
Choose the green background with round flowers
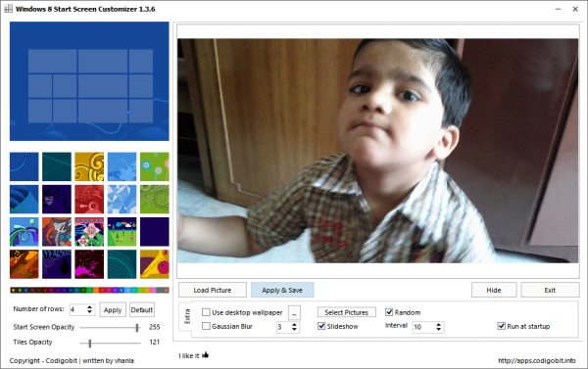click(x=155, y=166)
